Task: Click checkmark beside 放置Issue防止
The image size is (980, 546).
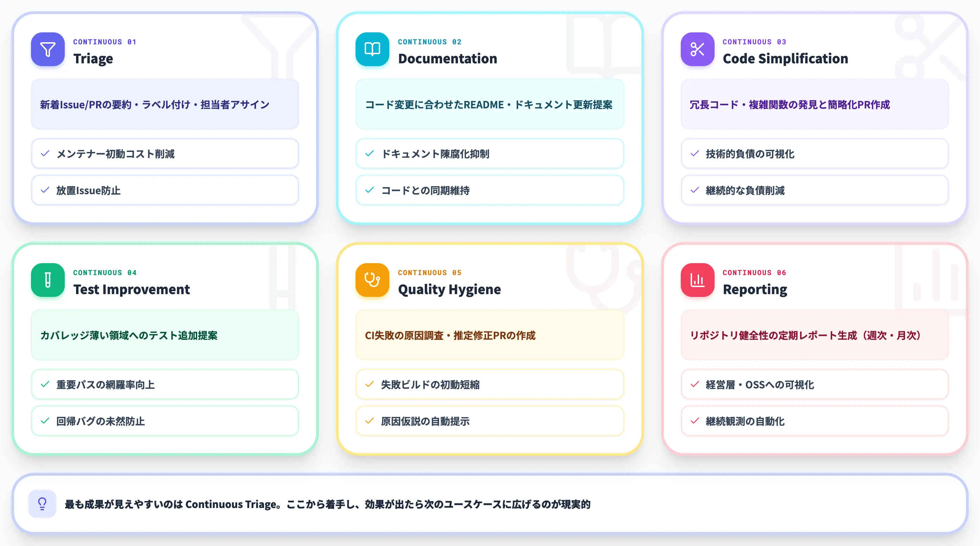Action: [x=45, y=190]
